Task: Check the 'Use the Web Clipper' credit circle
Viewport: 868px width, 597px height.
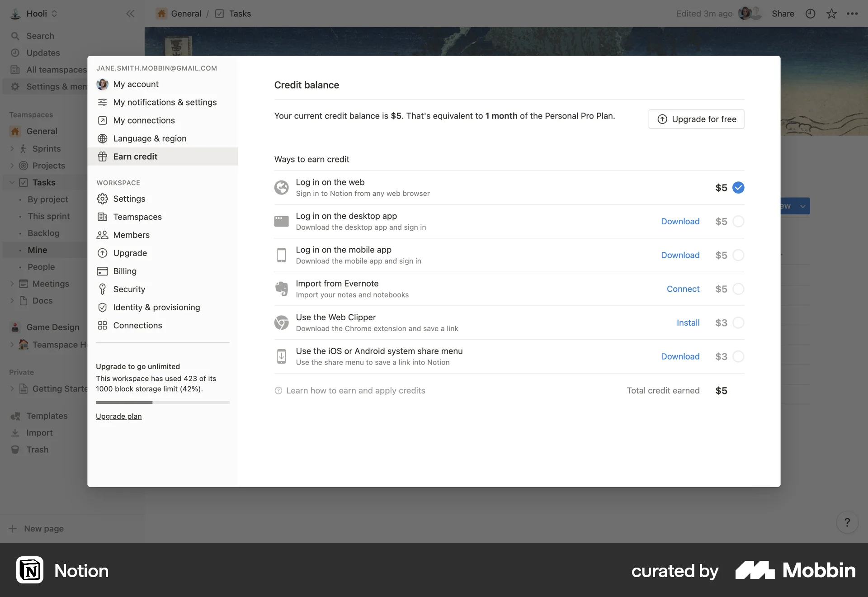Action: [x=738, y=322]
